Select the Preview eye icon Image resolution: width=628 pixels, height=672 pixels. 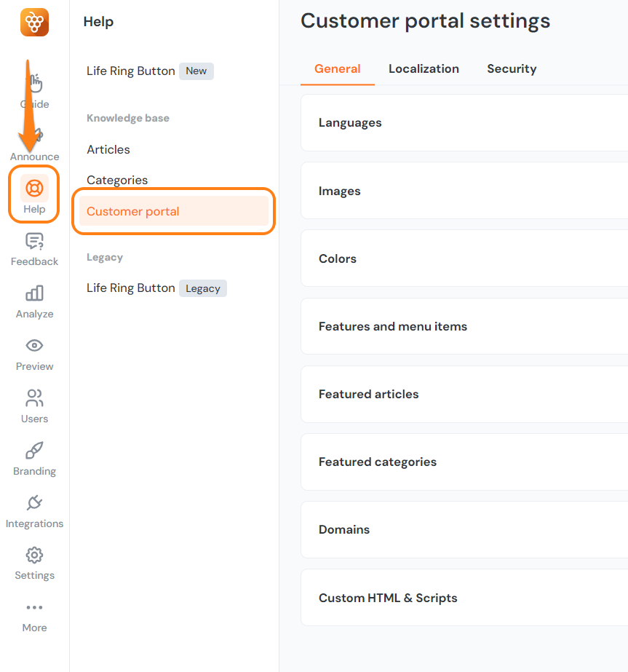click(x=34, y=353)
